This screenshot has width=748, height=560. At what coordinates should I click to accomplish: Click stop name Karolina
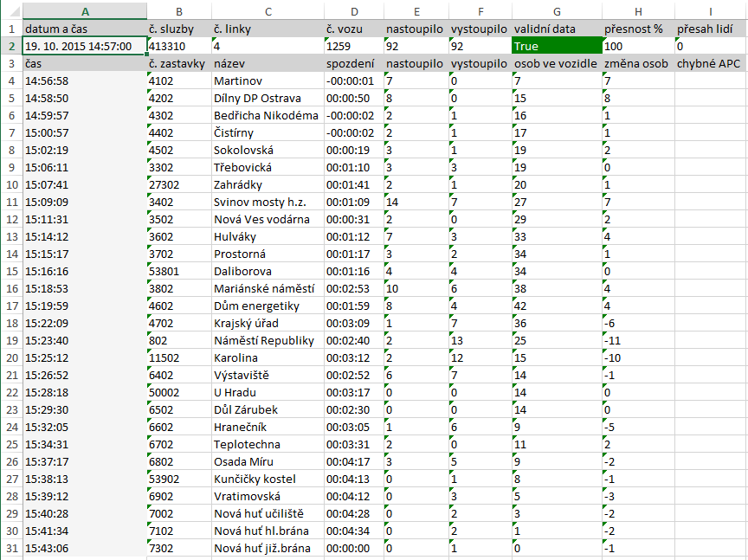268,357
